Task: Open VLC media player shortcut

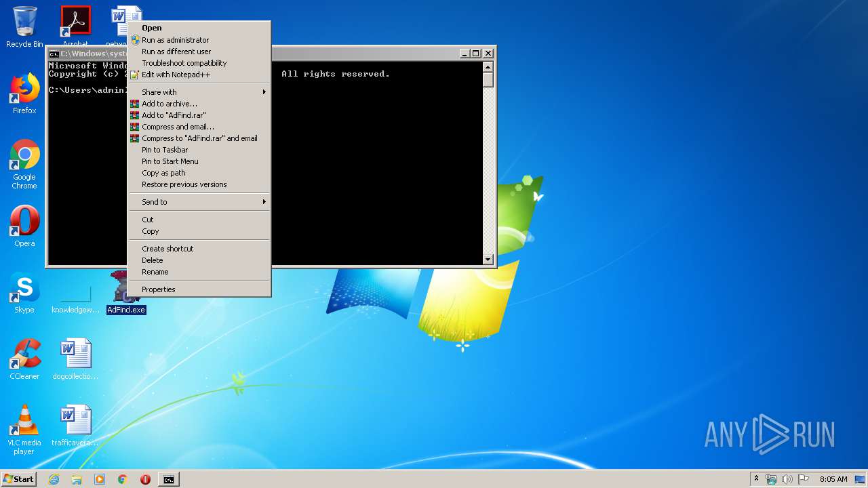Action: pos(24,429)
